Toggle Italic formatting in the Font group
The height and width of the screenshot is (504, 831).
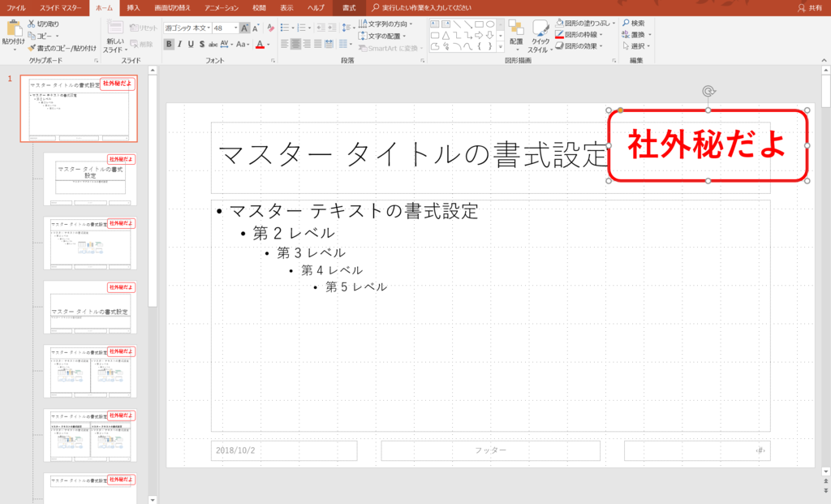click(x=179, y=43)
